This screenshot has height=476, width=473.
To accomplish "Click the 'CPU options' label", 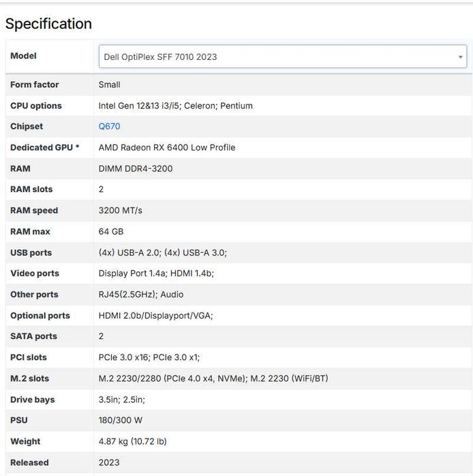I will [36, 106].
